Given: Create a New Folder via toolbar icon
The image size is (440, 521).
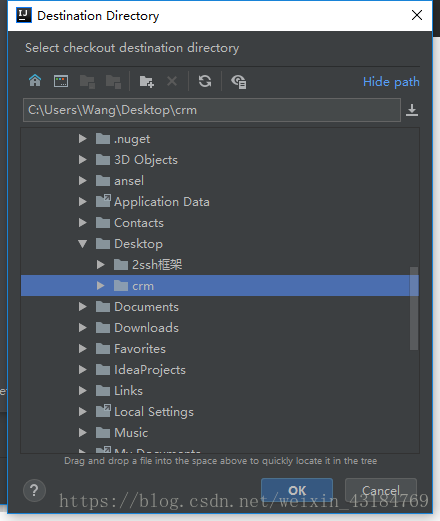Looking at the screenshot, I should pyautogui.click(x=147, y=81).
